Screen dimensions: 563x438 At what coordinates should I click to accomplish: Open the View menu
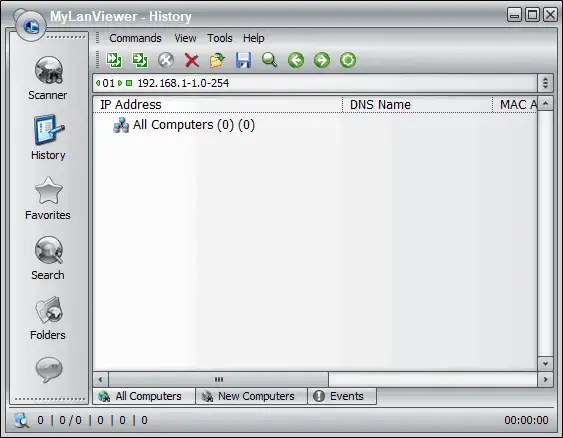point(185,38)
